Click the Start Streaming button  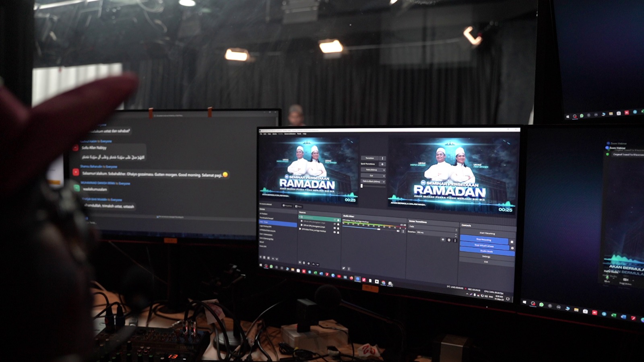(487, 233)
